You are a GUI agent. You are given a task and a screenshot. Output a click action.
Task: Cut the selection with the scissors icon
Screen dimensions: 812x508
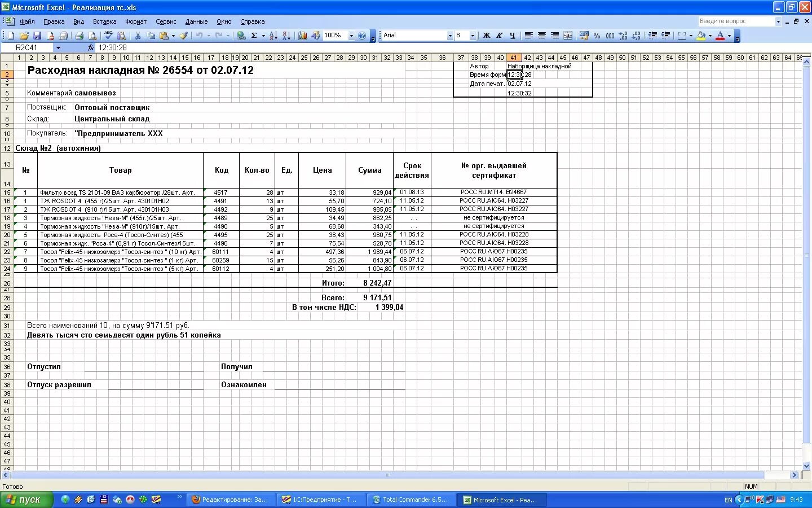pos(138,36)
